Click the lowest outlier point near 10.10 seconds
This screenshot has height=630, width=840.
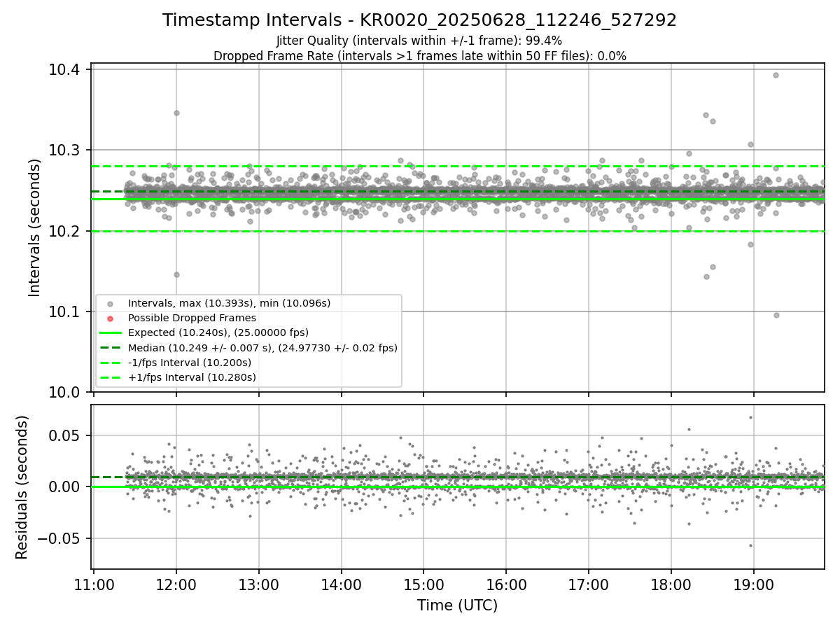click(776, 315)
